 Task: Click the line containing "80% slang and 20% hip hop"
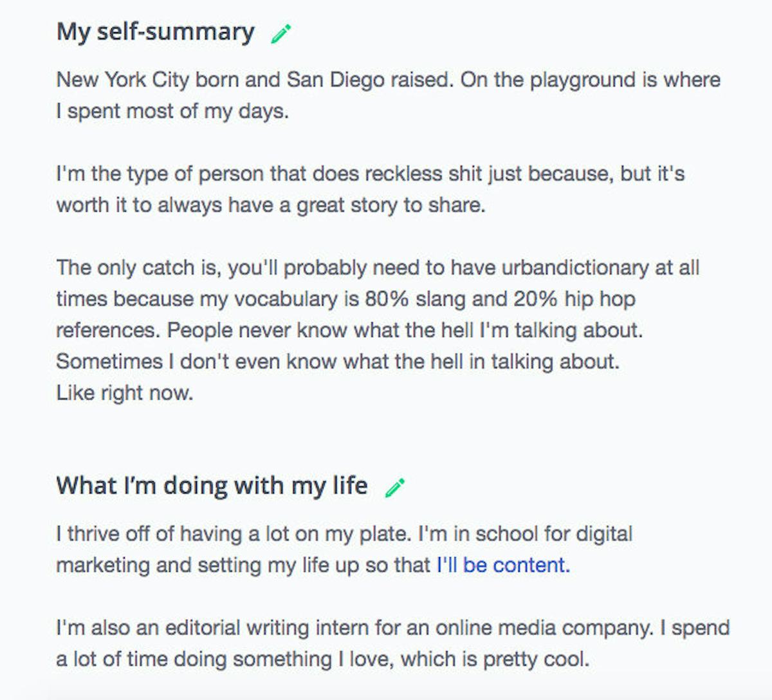pos(345,299)
